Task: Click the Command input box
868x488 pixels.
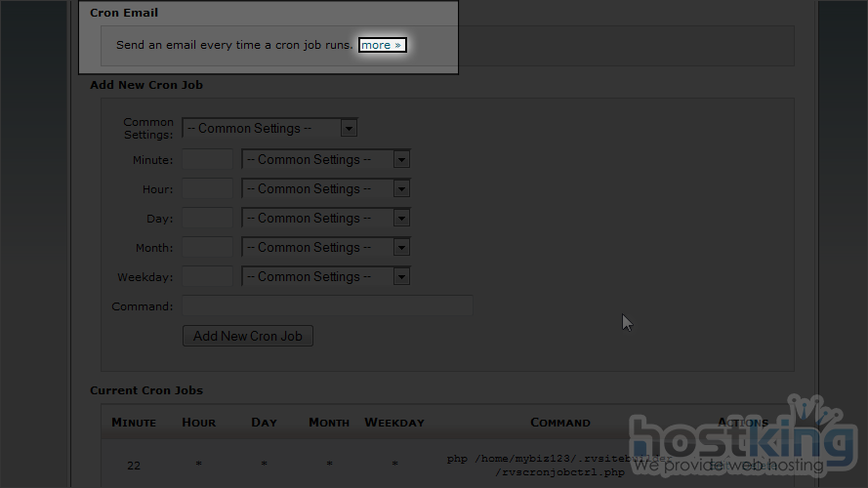Action: click(327, 306)
